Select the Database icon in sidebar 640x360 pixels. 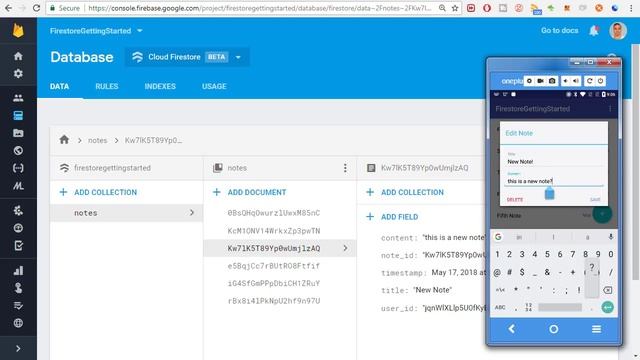click(18, 116)
